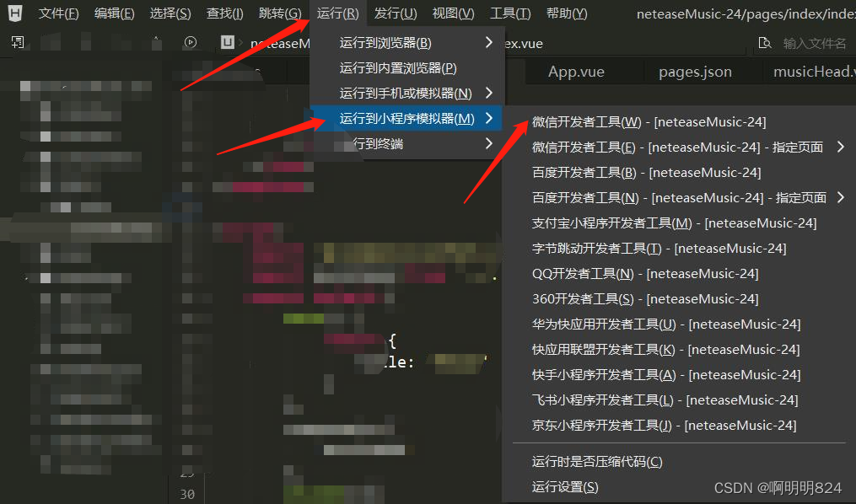The height and width of the screenshot is (504, 856).
Task: Select 运行到小程序模拟器(M)
Action: point(406,118)
